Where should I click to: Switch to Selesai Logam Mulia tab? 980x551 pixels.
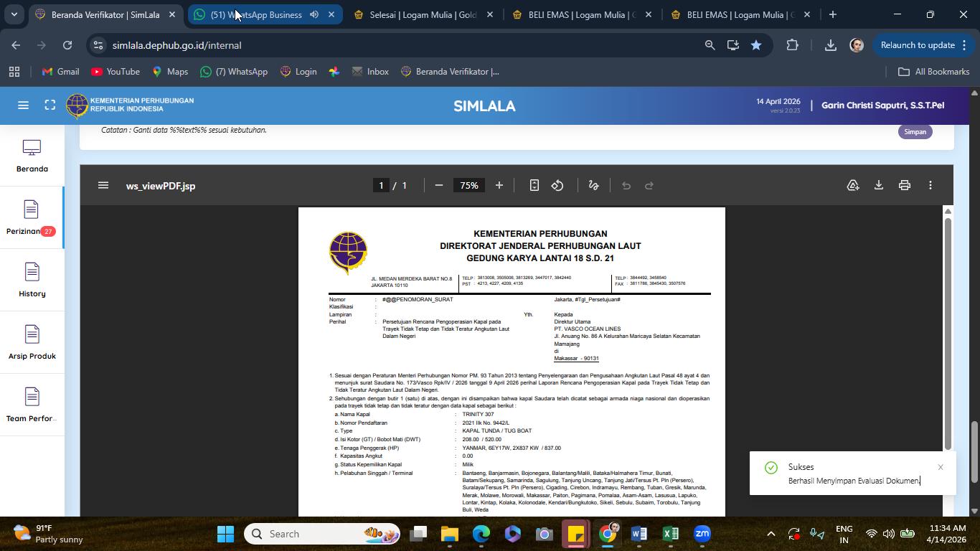422,14
